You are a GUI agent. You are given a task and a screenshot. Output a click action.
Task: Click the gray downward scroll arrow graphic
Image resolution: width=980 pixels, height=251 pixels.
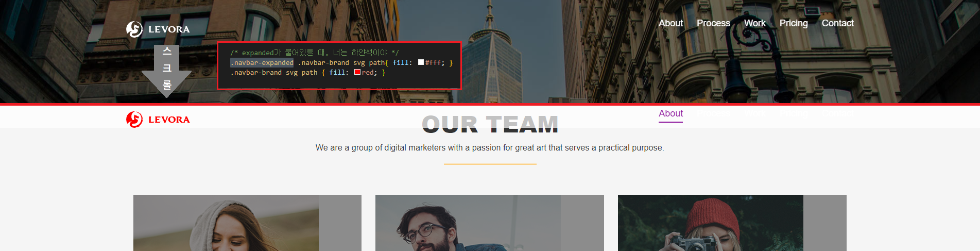pos(167,71)
